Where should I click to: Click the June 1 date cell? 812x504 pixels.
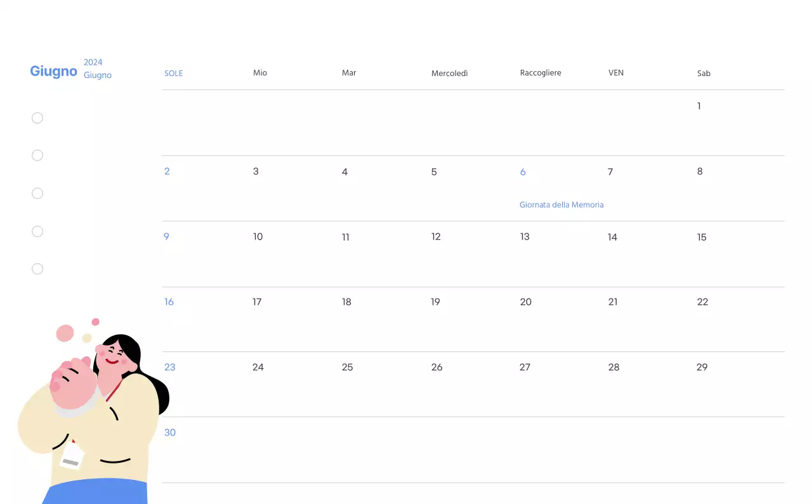tap(698, 106)
